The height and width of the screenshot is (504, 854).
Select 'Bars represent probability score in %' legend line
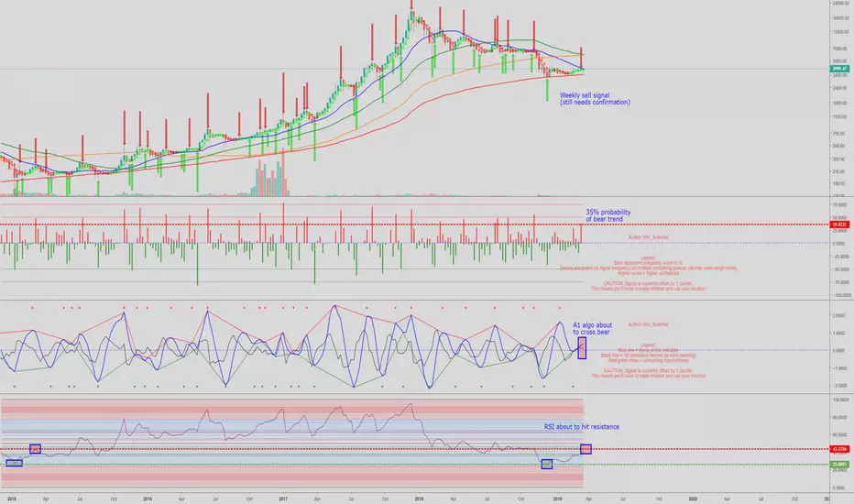(648, 263)
